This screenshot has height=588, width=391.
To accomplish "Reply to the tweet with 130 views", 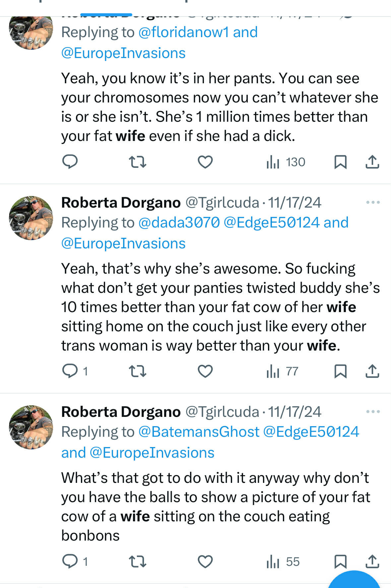I will (70, 162).
